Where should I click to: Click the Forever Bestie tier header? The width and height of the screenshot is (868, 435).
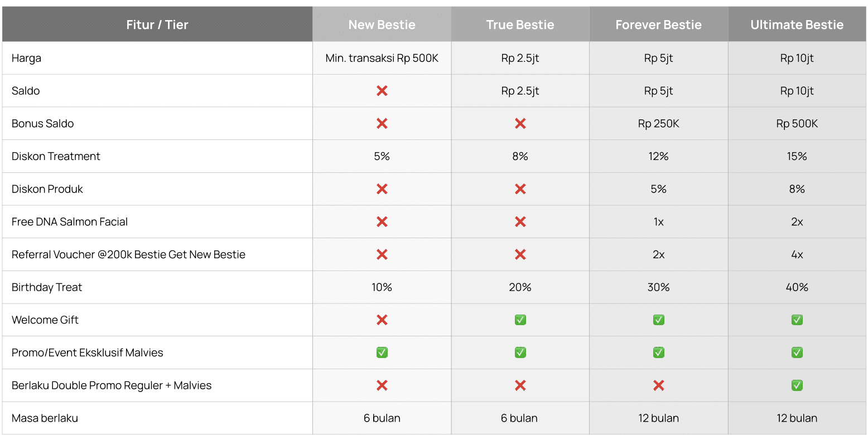[659, 25]
